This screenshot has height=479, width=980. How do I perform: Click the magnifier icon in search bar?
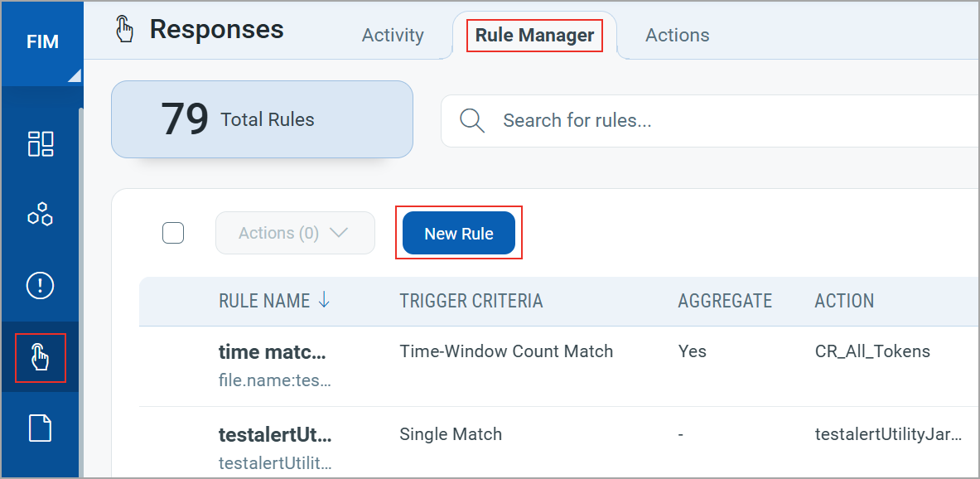[472, 120]
